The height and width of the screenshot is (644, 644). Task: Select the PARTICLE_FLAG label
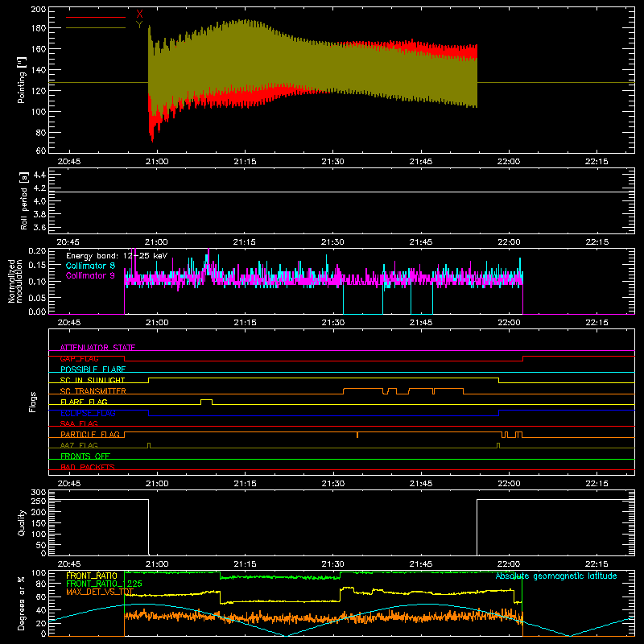point(90,435)
